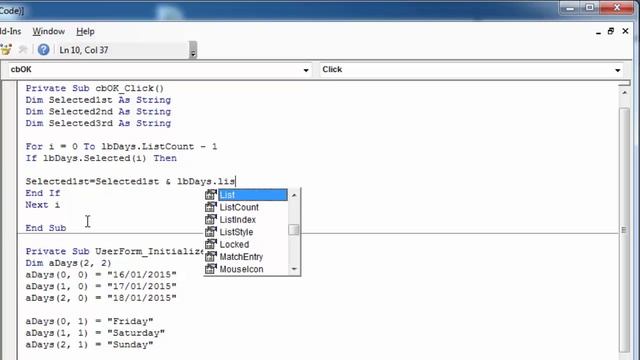Click line with "17/01/2015"
Screen dimensions: 640x360
pos(101,287)
